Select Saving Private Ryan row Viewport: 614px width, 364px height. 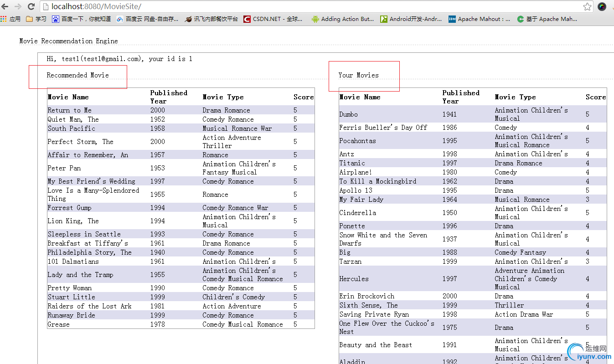point(473,314)
